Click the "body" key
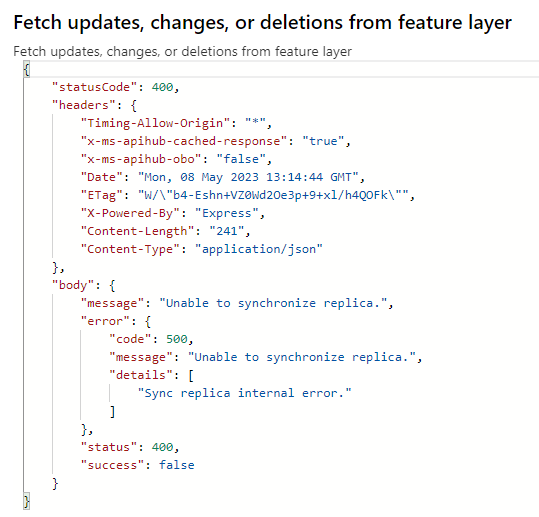This screenshot has width=539, height=517. point(73,285)
